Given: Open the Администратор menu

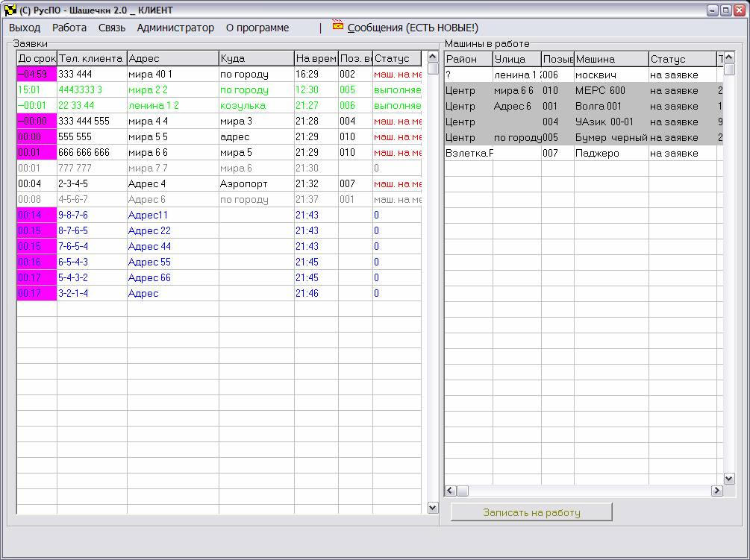Looking at the screenshot, I should (x=175, y=28).
